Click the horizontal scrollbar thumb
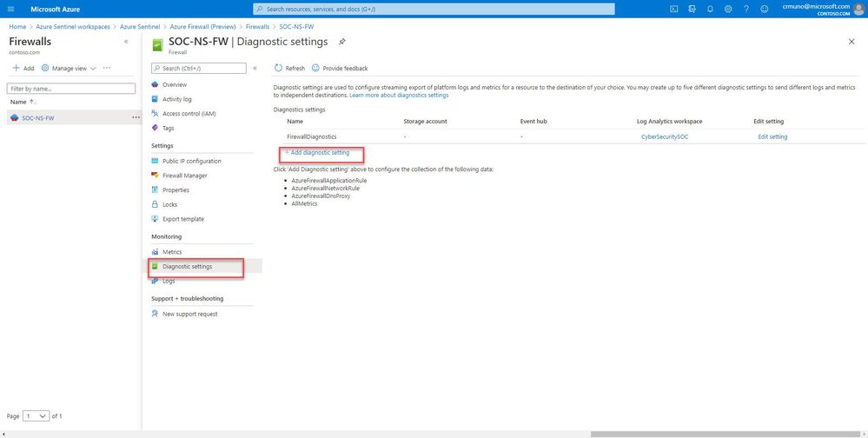The width and height of the screenshot is (868, 438). (x=726, y=435)
